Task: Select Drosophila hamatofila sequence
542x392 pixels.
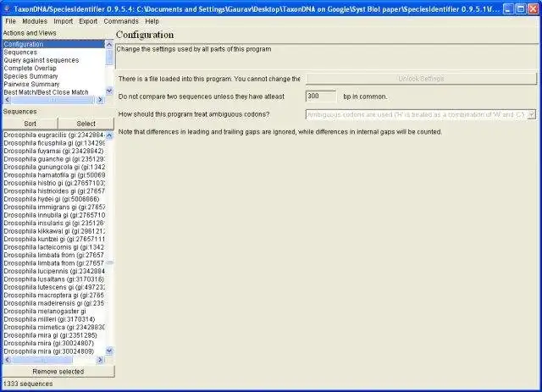Action: click(x=53, y=175)
